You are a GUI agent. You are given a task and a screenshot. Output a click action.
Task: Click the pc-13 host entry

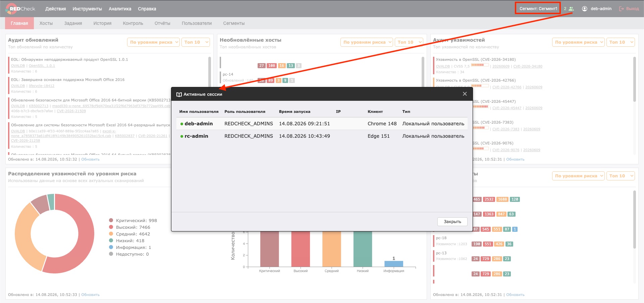[x=441, y=253]
